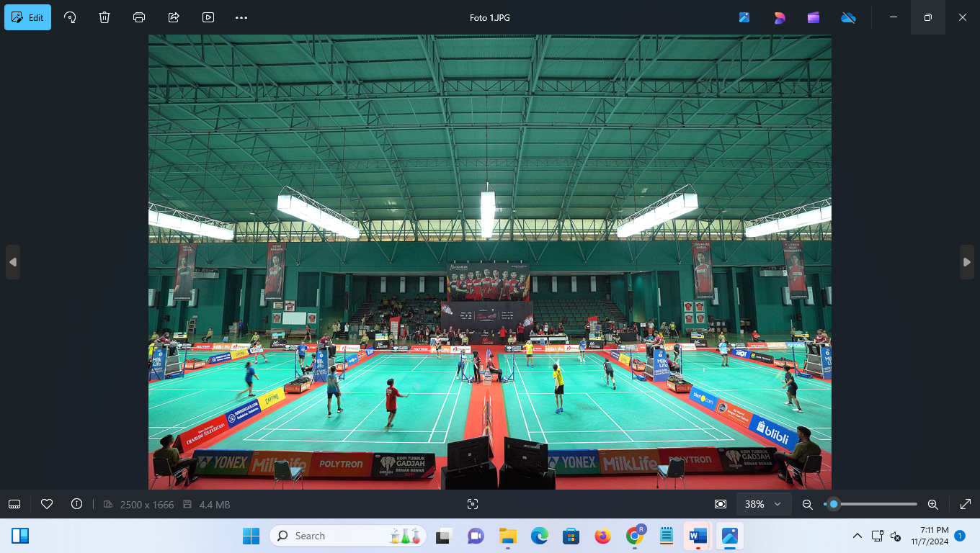The width and height of the screenshot is (980, 553).
Task: Scan text in image with OCR icon
Action: pyautogui.click(x=473, y=504)
